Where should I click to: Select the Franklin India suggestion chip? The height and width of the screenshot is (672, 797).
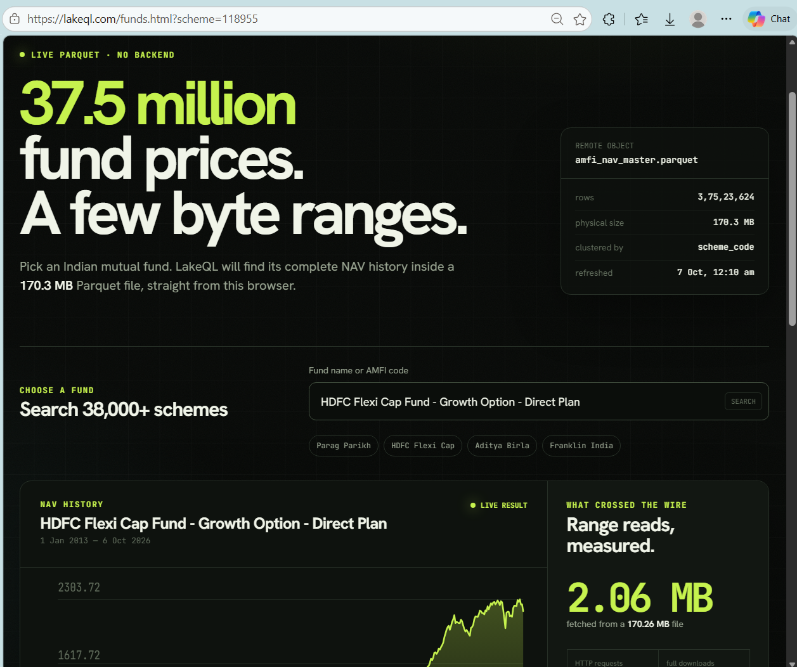[581, 446]
